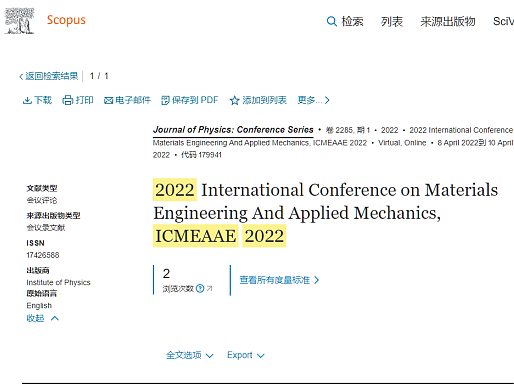514x385 pixels.
Task: Open the Scopus home logo link
Action: (66, 20)
